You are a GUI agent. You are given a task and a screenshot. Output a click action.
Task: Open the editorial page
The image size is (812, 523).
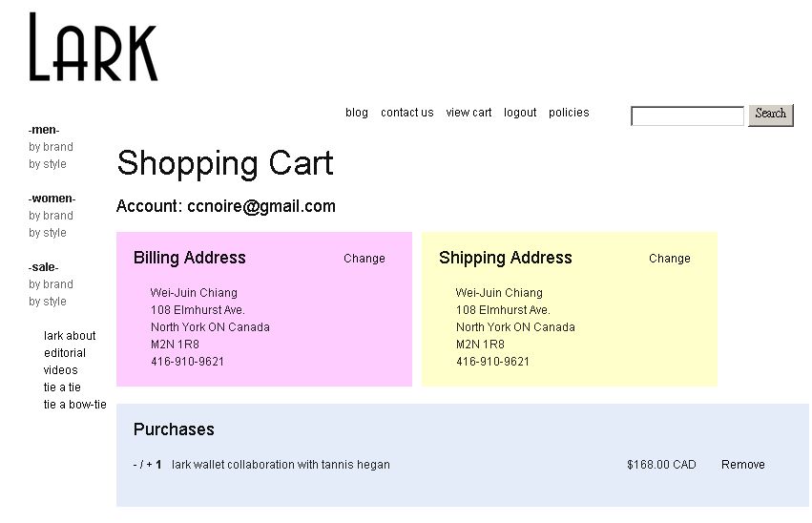[x=65, y=353]
